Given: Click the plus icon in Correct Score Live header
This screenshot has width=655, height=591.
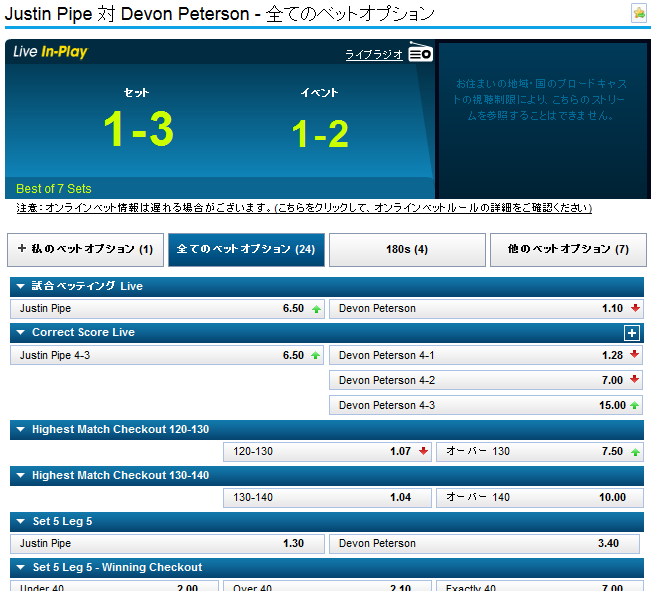Looking at the screenshot, I should 631,333.
